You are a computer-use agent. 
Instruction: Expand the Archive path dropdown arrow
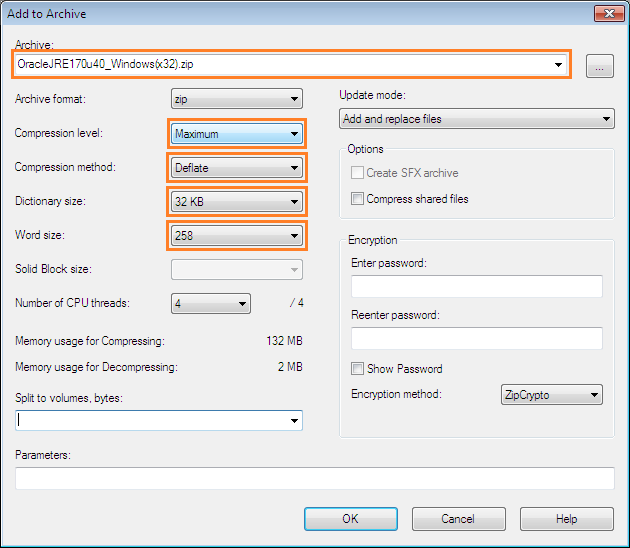[x=558, y=64]
